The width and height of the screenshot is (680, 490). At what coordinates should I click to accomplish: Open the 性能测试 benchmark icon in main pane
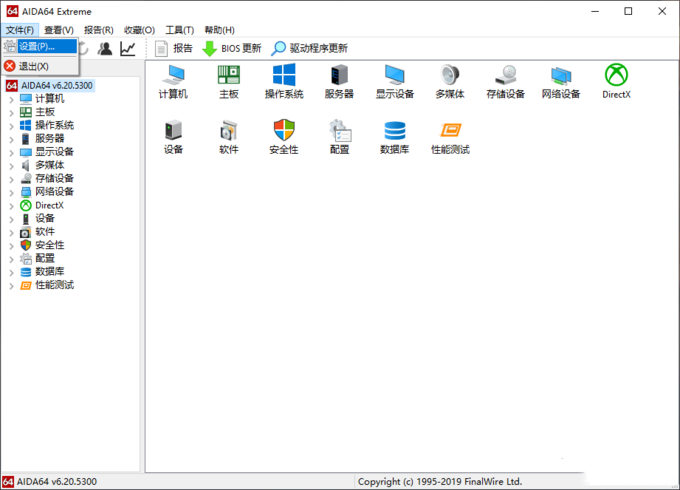click(450, 137)
